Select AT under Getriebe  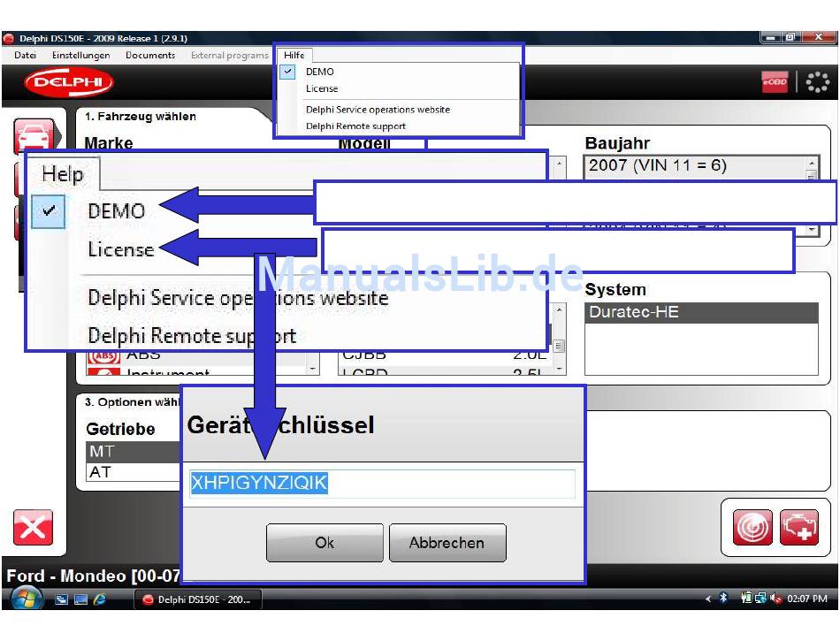coord(134,472)
